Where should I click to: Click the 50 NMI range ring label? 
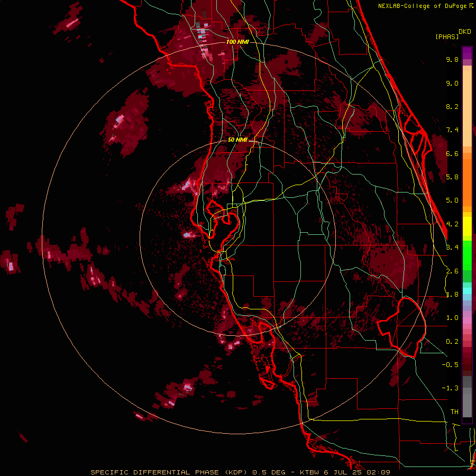tap(237, 140)
